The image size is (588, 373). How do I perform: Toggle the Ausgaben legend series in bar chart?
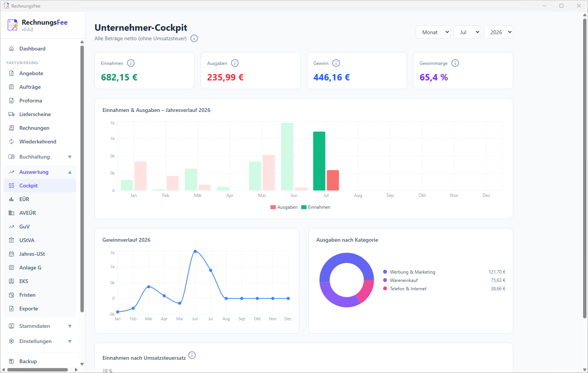click(284, 207)
